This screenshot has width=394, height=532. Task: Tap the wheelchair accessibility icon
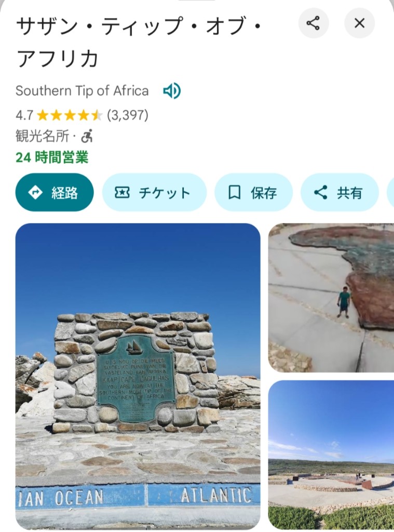(87, 137)
